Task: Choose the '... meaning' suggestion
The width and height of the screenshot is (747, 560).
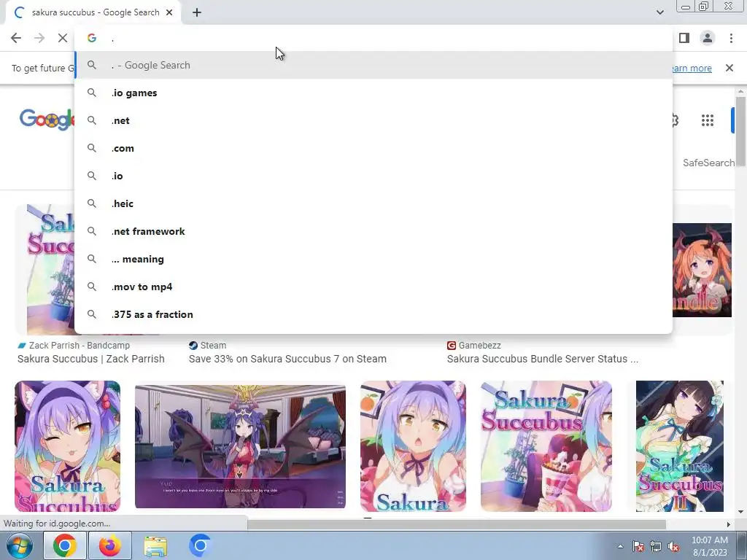Action: point(373,259)
